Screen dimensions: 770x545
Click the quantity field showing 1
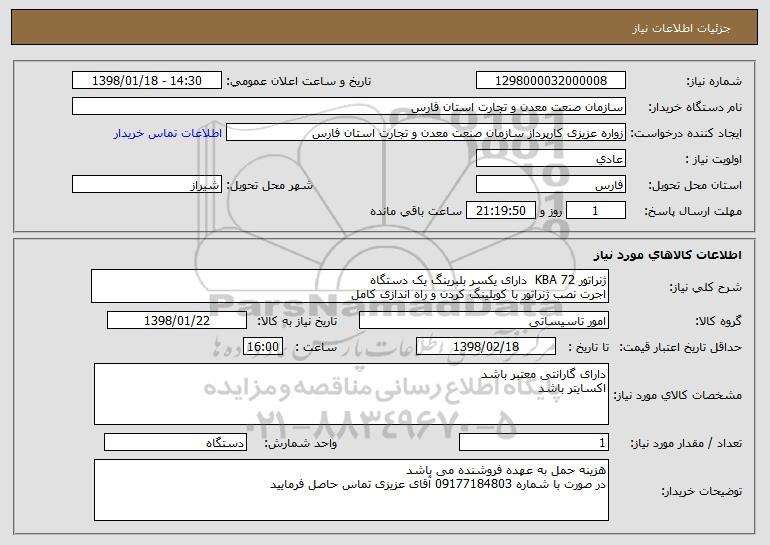(534, 443)
